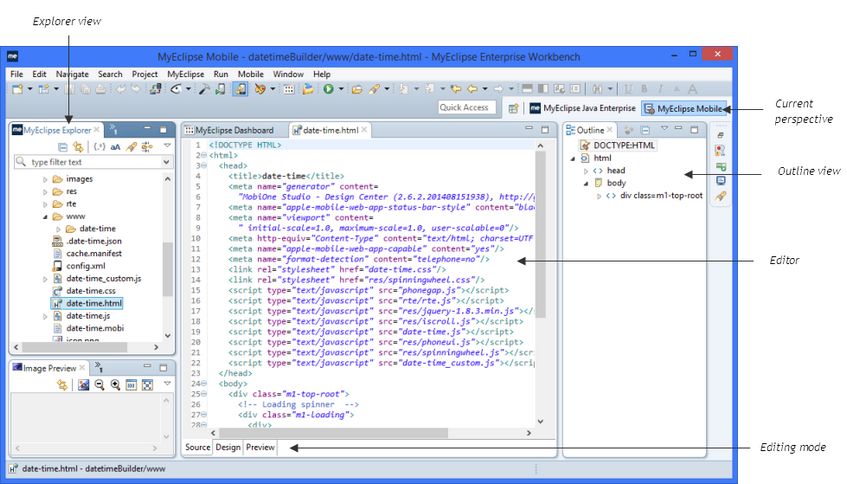Select date-time.html in Explorer tree
Image resolution: width=847 pixels, height=484 pixels.
pos(88,304)
